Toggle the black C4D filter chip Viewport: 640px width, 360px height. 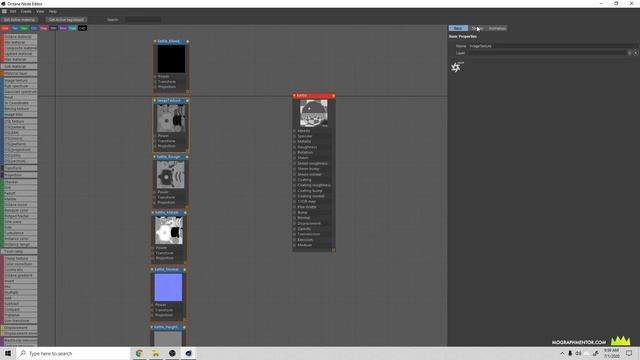82,28
